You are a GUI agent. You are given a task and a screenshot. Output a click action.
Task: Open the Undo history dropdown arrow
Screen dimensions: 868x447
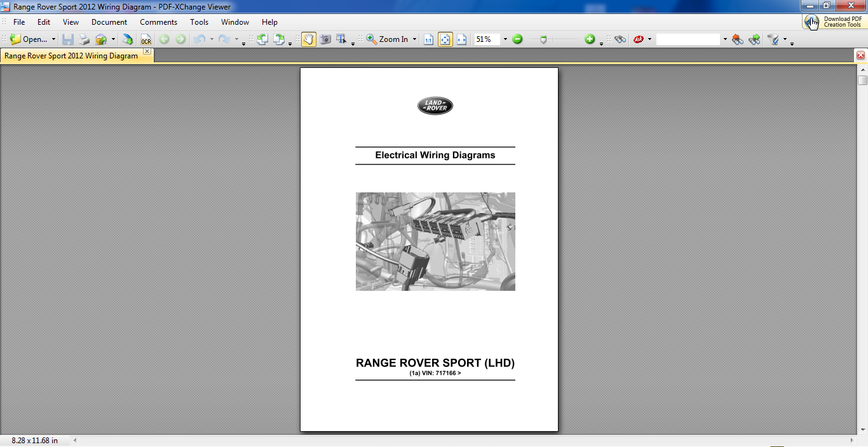212,39
